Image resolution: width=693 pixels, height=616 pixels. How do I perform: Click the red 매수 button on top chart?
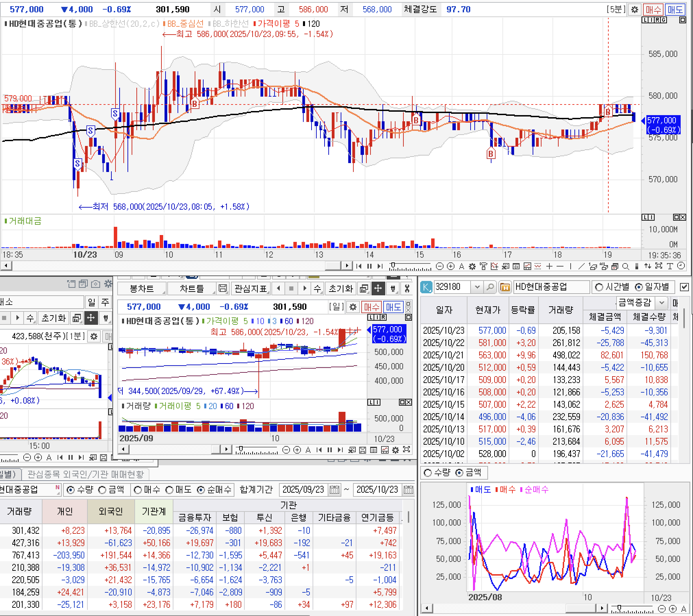(653, 10)
